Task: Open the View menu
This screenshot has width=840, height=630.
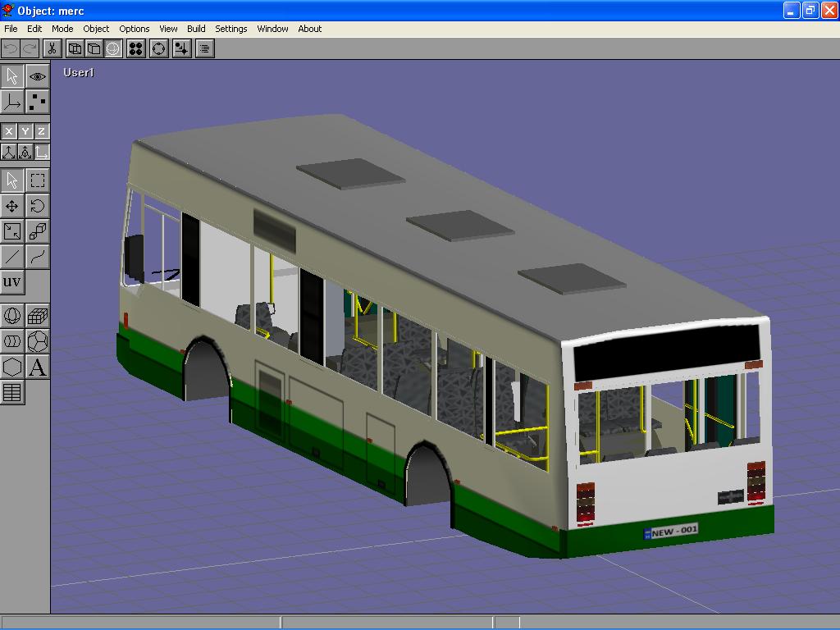Action: [x=168, y=29]
